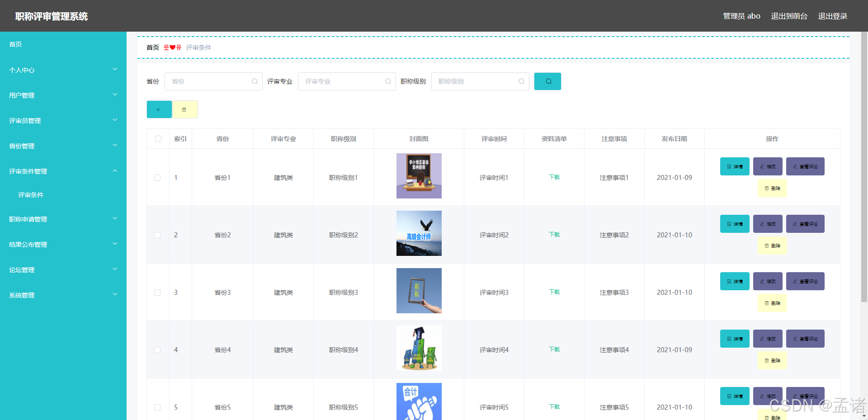
Task: Open 查看评论 for row 省份2
Action: coord(805,224)
